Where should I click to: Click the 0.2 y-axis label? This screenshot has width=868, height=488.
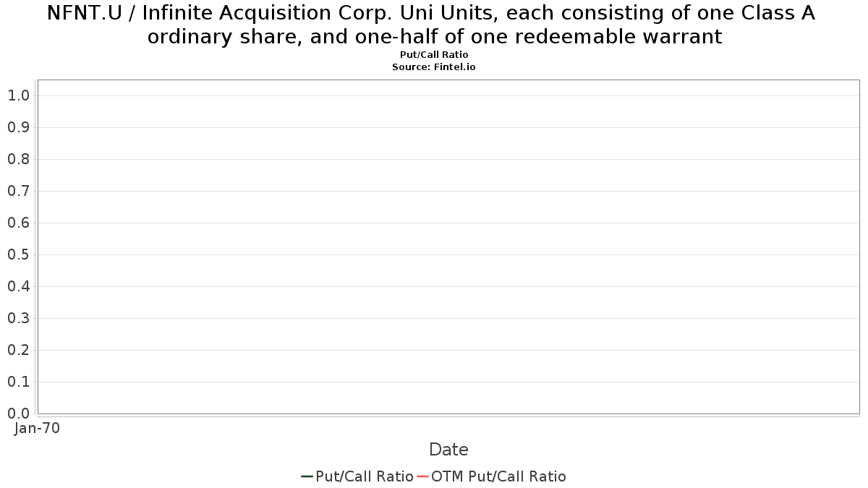click(18, 350)
